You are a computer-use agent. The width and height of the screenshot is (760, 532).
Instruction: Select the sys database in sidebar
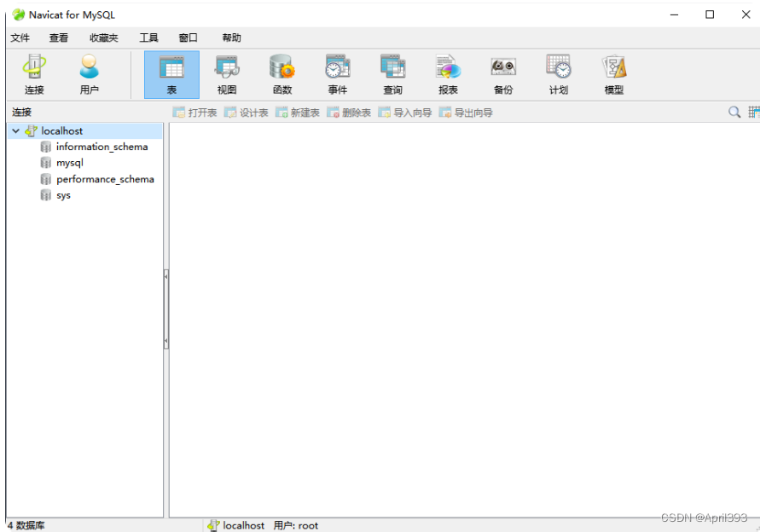point(62,194)
